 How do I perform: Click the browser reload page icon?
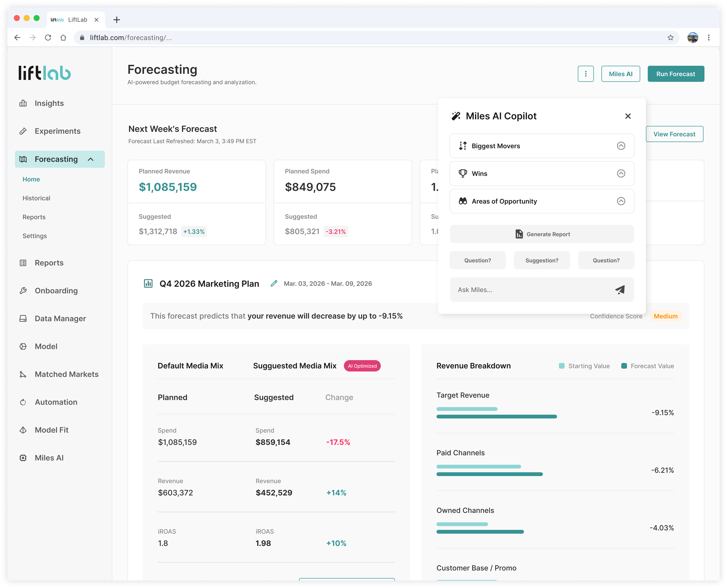[x=48, y=38]
